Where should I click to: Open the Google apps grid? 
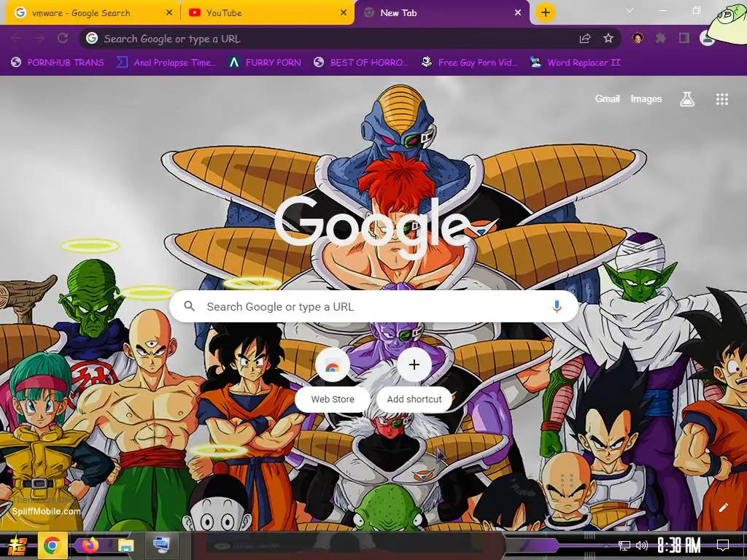(x=721, y=99)
